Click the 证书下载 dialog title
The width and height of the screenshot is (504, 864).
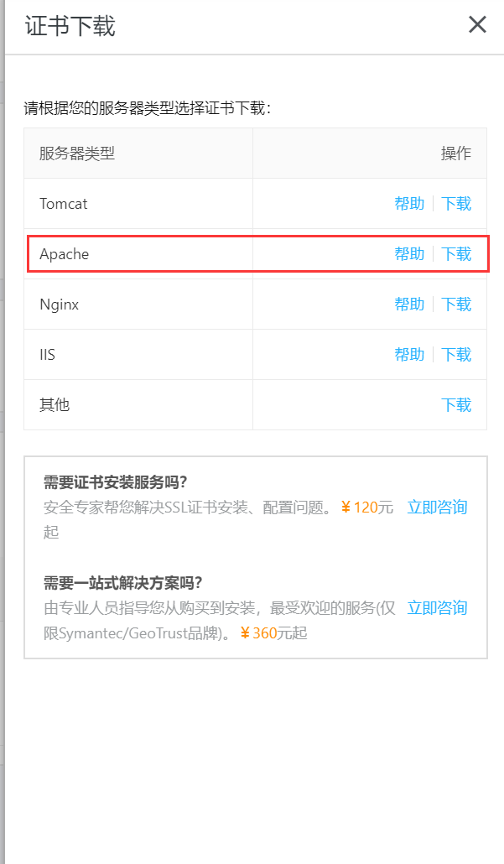(70, 25)
